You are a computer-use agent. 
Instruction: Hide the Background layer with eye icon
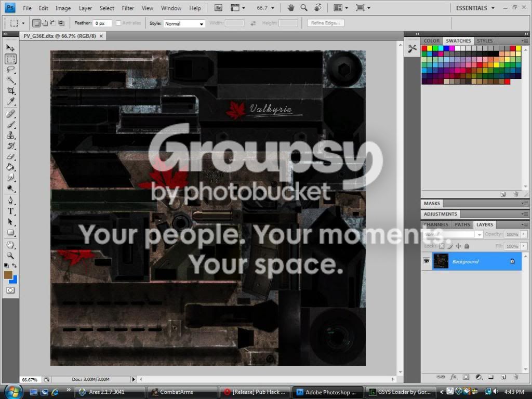pos(426,261)
